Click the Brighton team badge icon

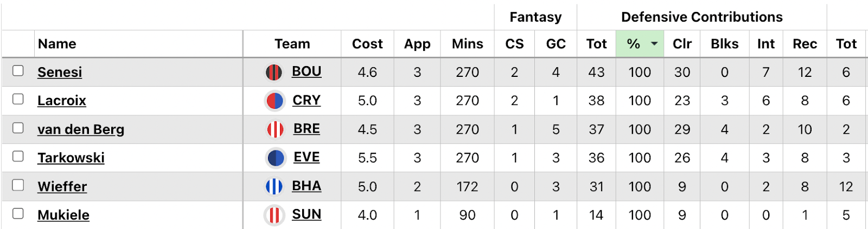pyautogui.click(x=274, y=187)
